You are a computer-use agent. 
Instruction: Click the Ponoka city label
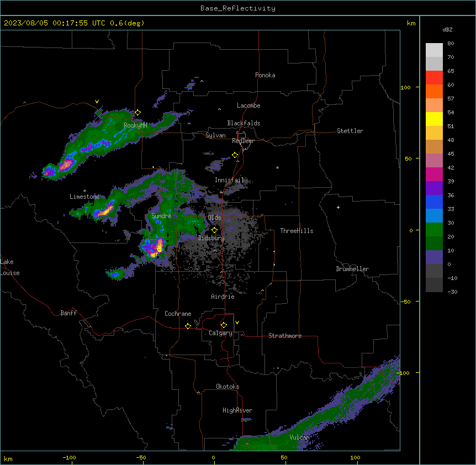(x=265, y=75)
